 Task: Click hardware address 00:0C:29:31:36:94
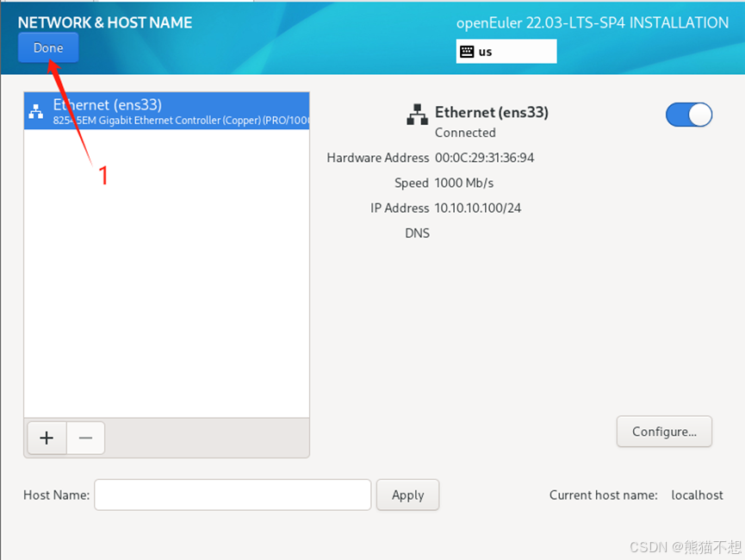click(x=484, y=158)
